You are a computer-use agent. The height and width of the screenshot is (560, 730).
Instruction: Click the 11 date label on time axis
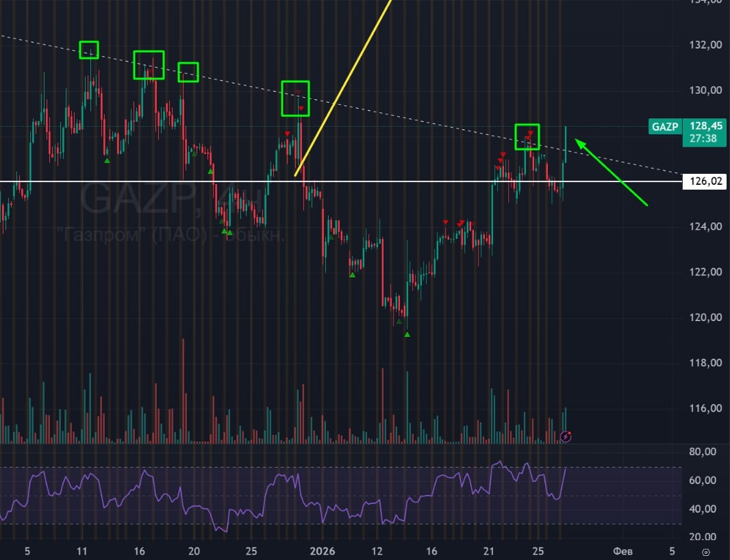[x=82, y=551]
